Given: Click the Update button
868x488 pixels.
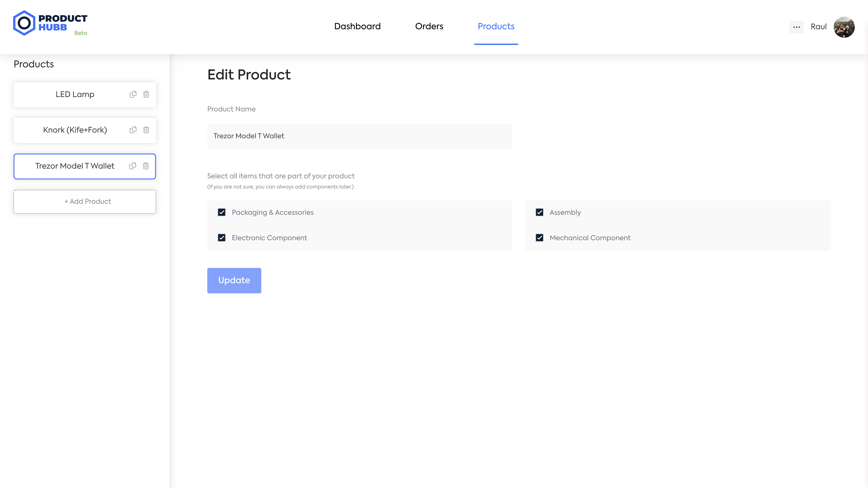Looking at the screenshot, I should tap(234, 281).
